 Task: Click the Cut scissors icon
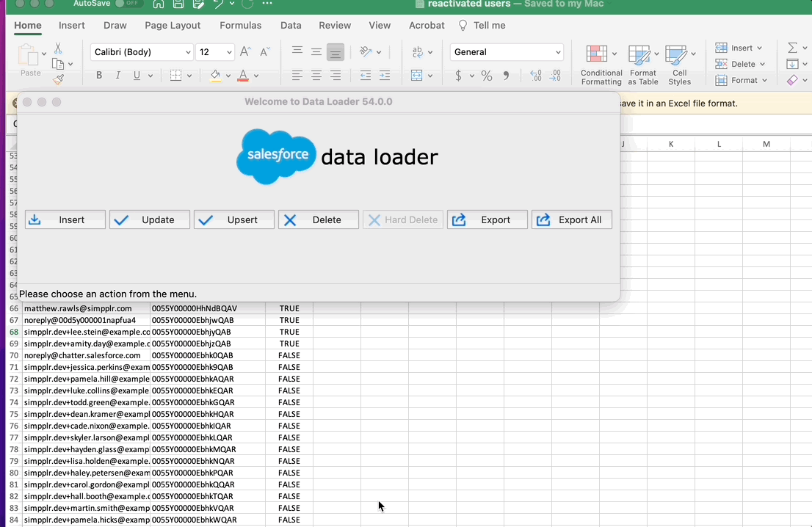[58, 48]
